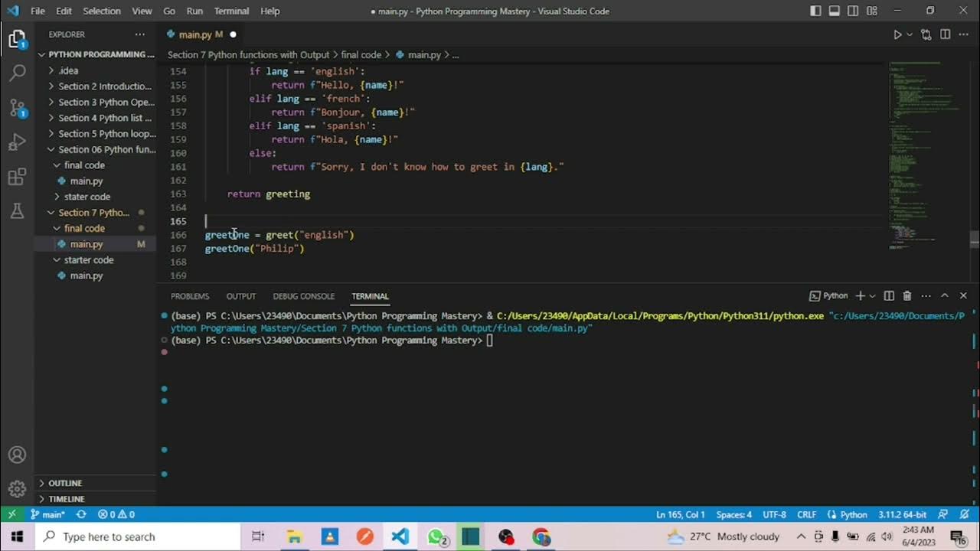
Task: Open the Go menu
Action: [169, 11]
